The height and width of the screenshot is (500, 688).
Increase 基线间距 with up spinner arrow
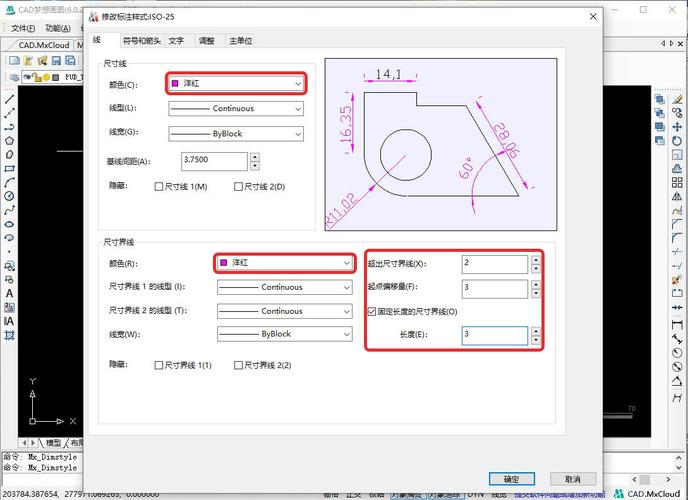coord(255,157)
